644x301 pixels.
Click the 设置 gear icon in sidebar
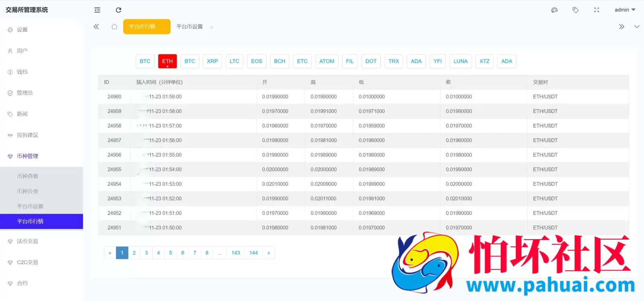tap(10, 30)
